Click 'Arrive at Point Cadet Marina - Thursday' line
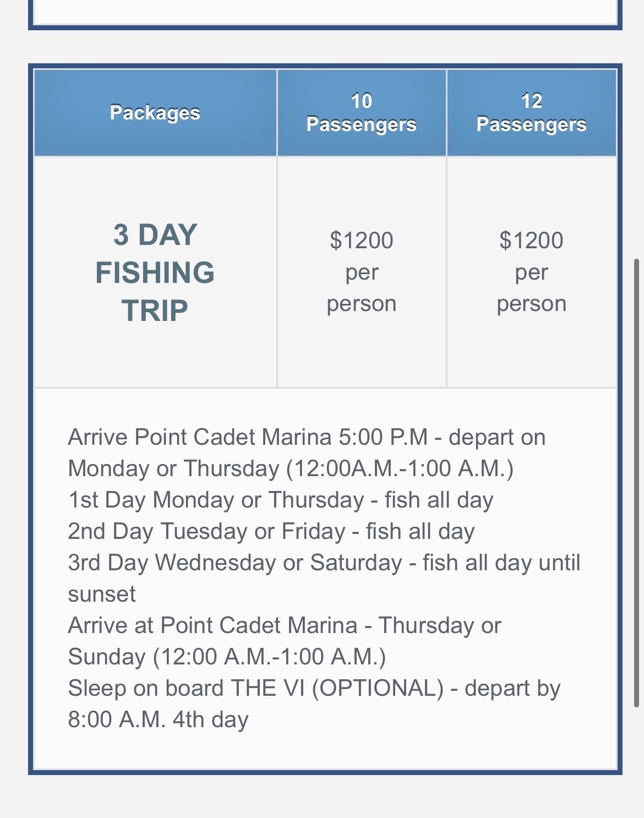 click(x=284, y=625)
